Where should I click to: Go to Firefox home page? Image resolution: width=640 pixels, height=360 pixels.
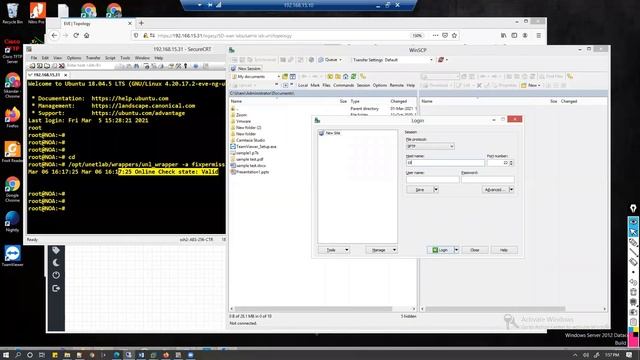(x=87, y=36)
